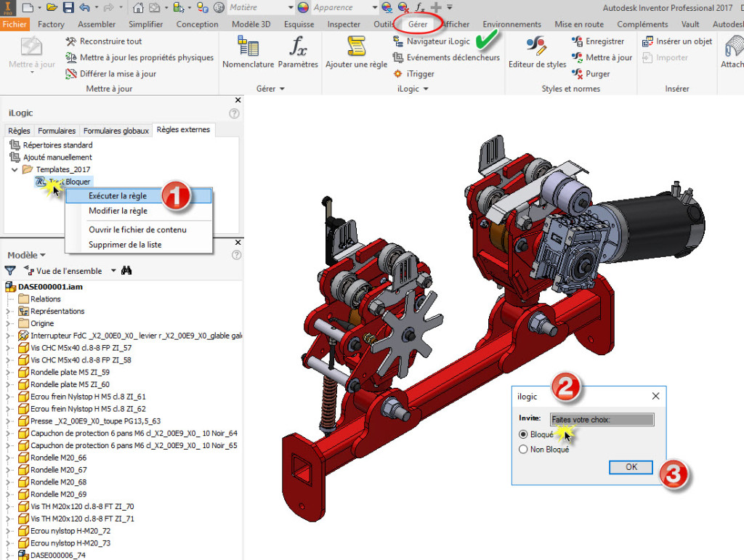Switch to the Formulaires tab
The height and width of the screenshot is (560, 744).
(57, 131)
